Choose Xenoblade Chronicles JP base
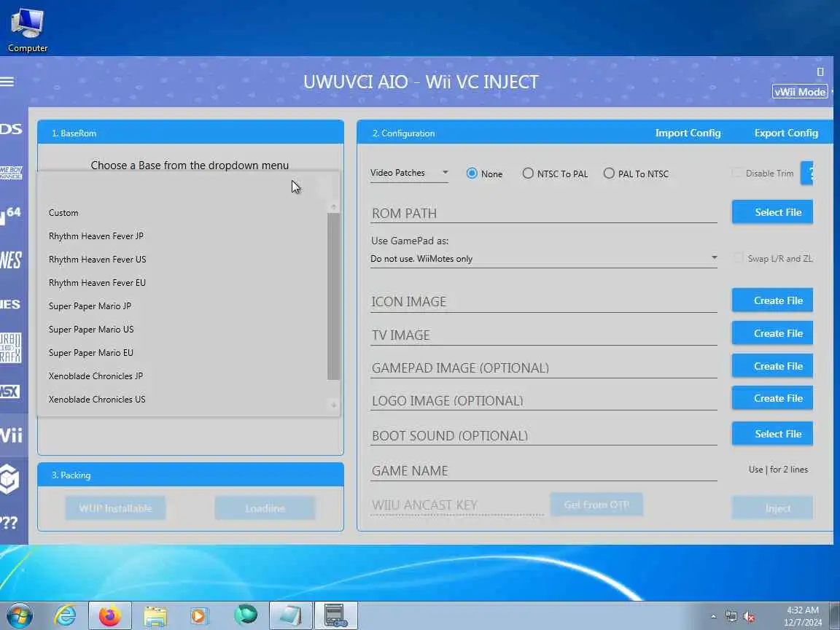Screen dimensions: 840x630 (183, 376)
